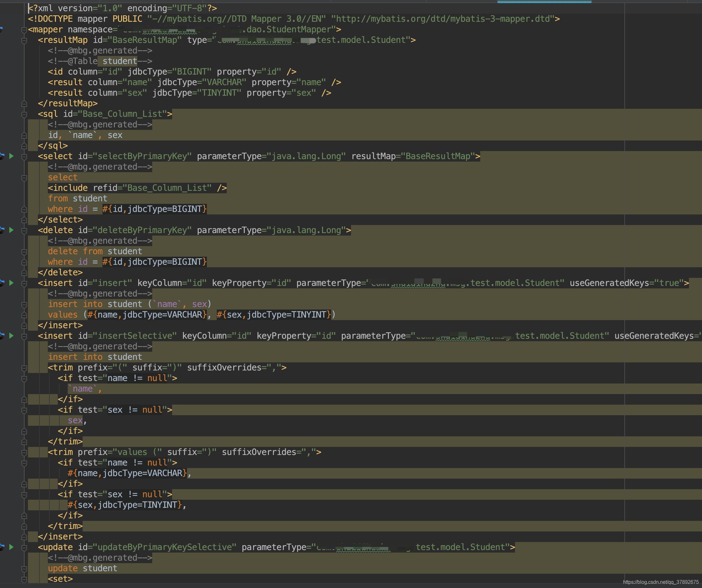Run the deleteByPrimaryKey statement via gutter arrow

tap(11, 230)
